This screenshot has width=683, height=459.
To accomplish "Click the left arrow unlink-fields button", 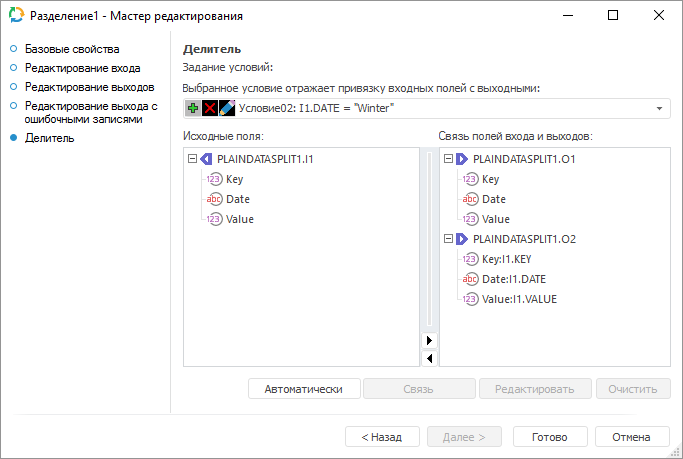I will (429, 358).
